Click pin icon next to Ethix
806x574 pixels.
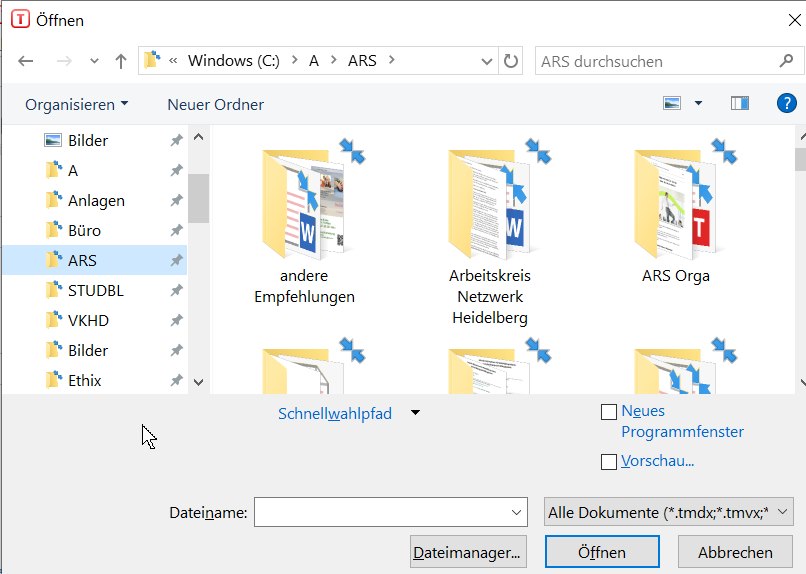tap(176, 380)
